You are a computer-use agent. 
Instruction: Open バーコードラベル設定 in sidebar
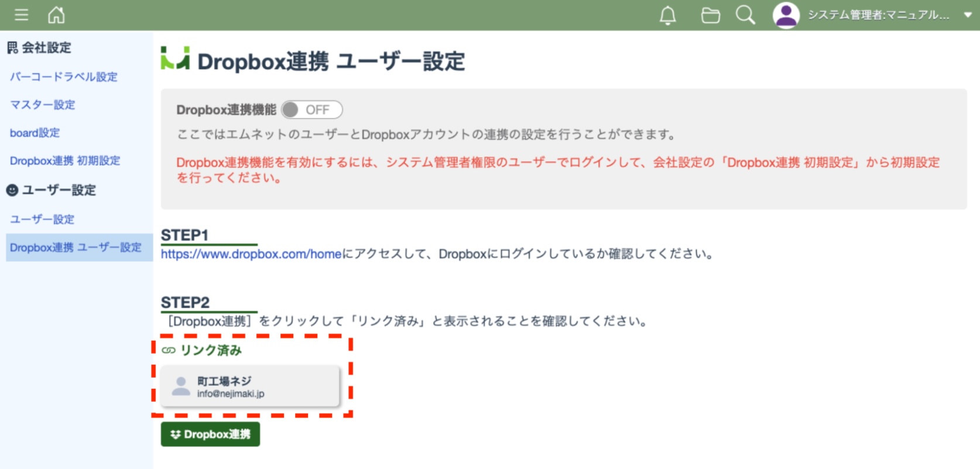click(64, 77)
